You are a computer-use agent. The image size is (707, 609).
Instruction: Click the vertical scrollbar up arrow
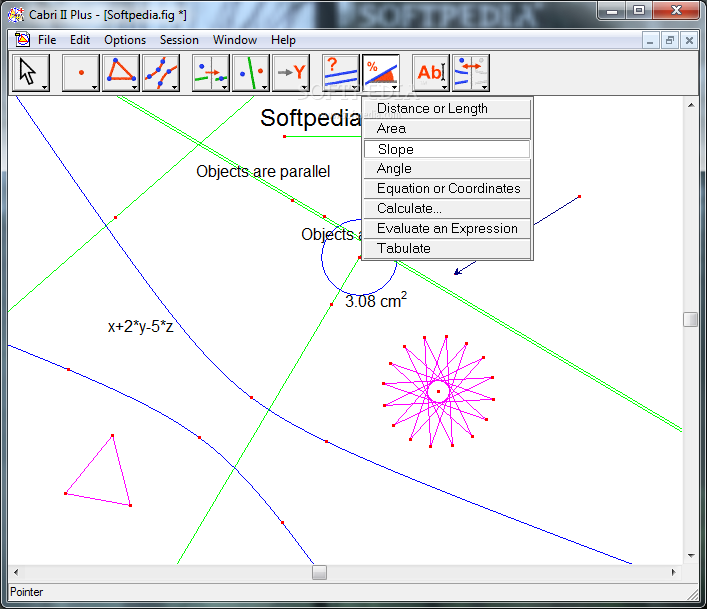[x=691, y=105]
